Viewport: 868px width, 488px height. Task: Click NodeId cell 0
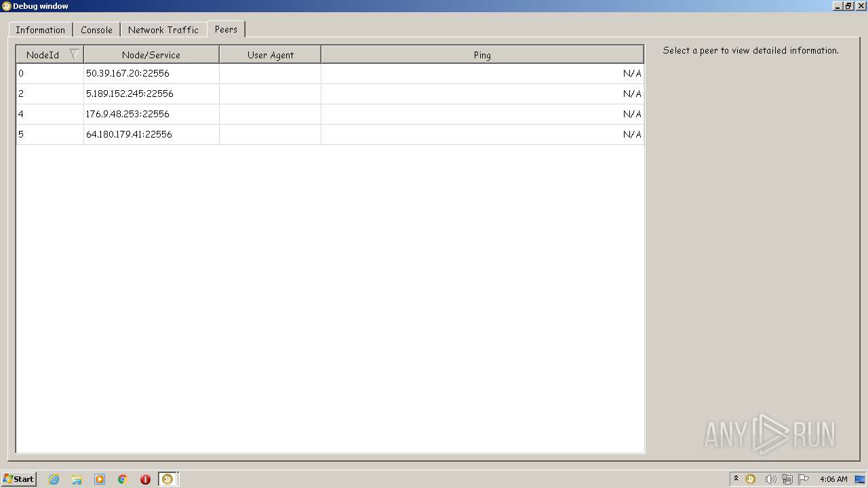[50, 73]
